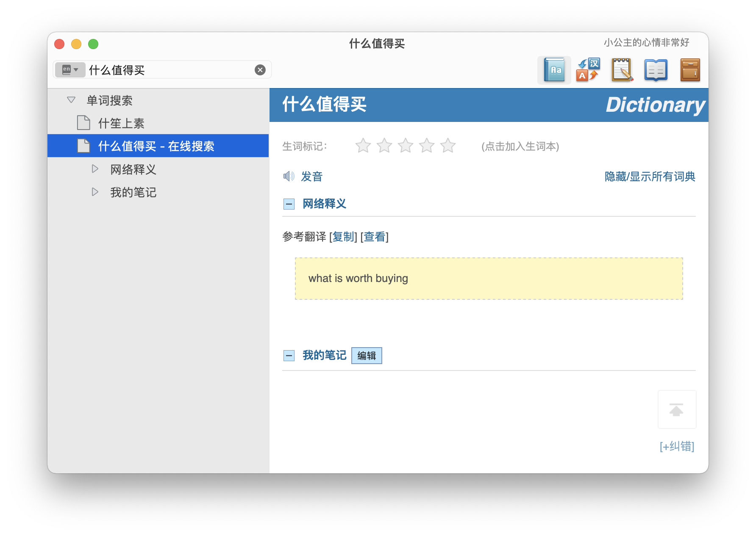Rate the word with four stars
The height and width of the screenshot is (536, 756).
[427, 146]
